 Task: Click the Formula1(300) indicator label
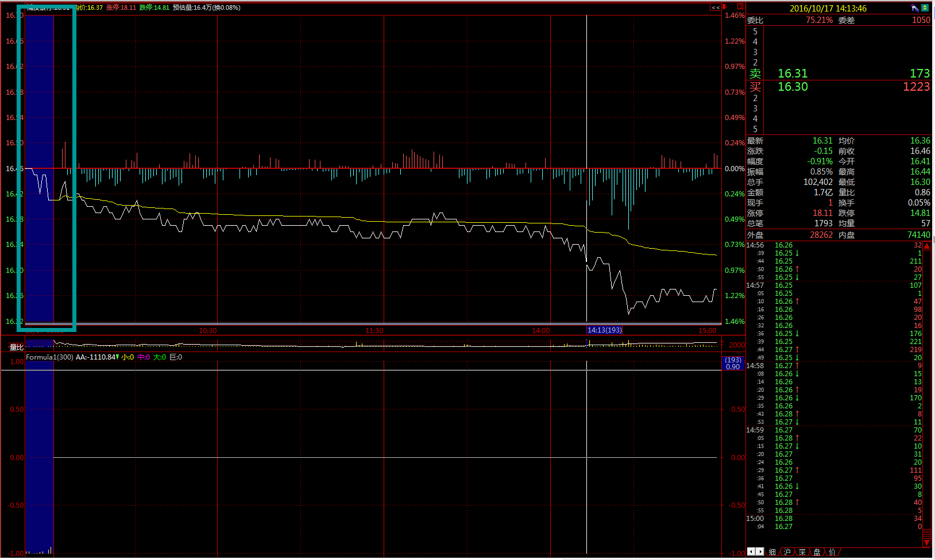(49, 357)
